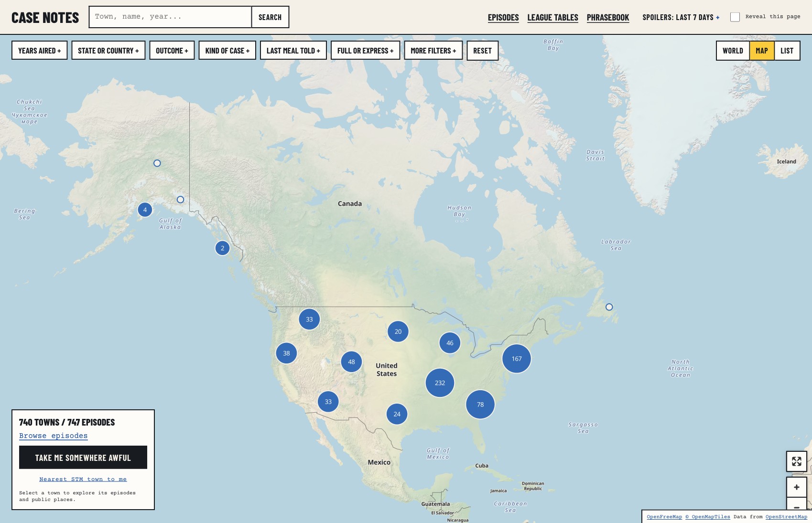Viewport: 812px width, 523px height.
Task: Follow the Browse episodes link
Action: [x=54, y=436]
